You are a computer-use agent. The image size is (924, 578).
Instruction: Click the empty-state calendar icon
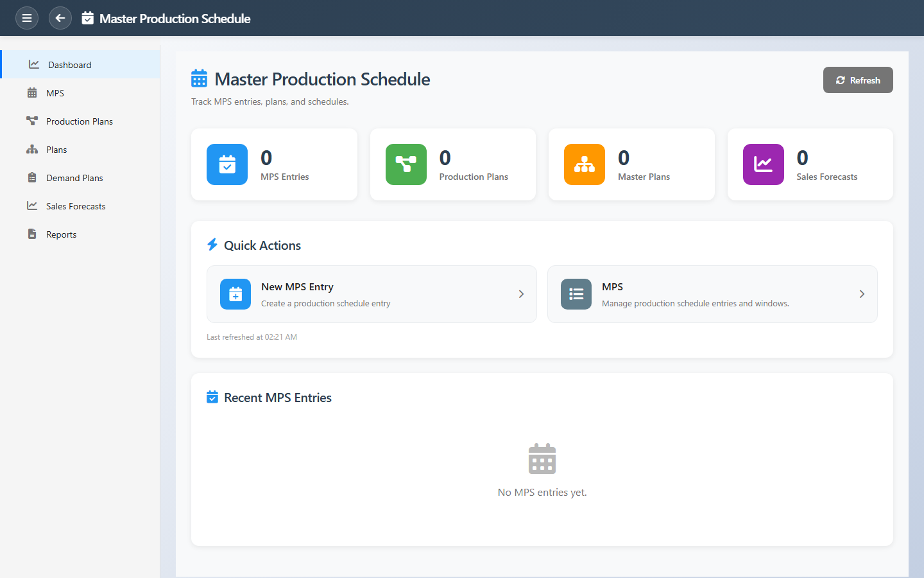point(542,459)
